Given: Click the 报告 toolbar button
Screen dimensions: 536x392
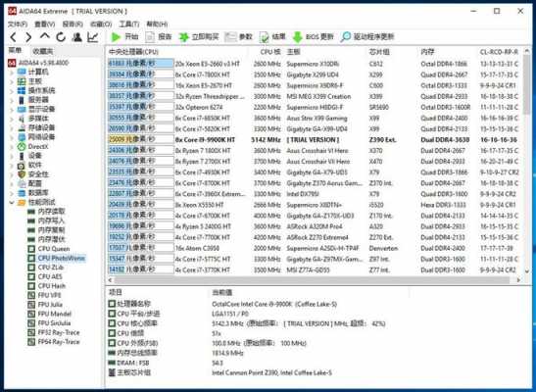Looking at the screenshot, I should (x=159, y=37).
